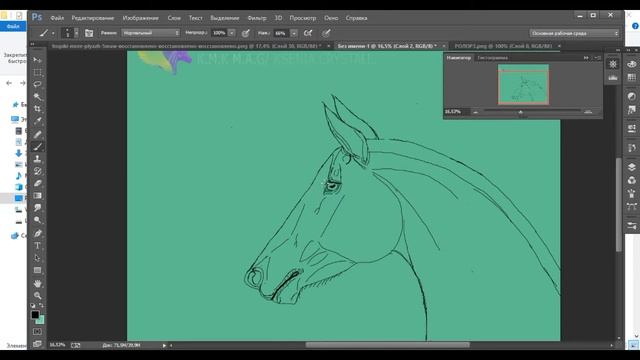Open the 3D menu
640x360 pixels.
[278, 18]
